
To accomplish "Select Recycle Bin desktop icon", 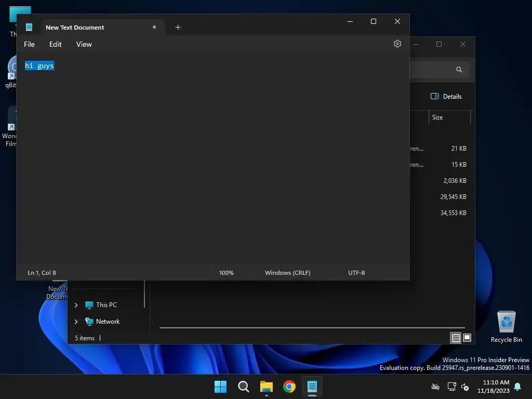I will pos(506,327).
